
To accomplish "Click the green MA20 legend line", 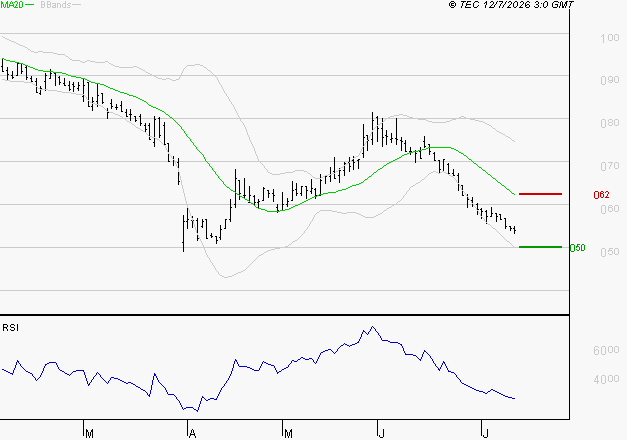I will [30, 5].
